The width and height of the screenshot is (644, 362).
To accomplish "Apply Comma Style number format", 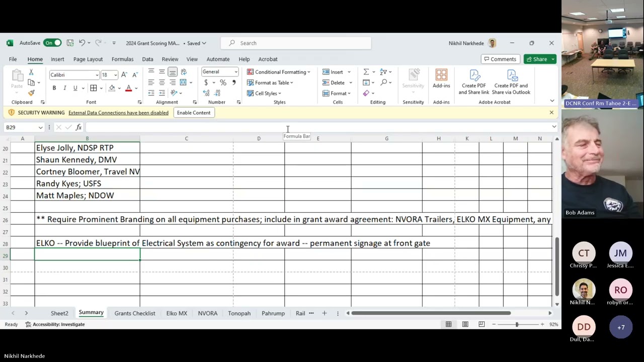I will coord(233,82).
